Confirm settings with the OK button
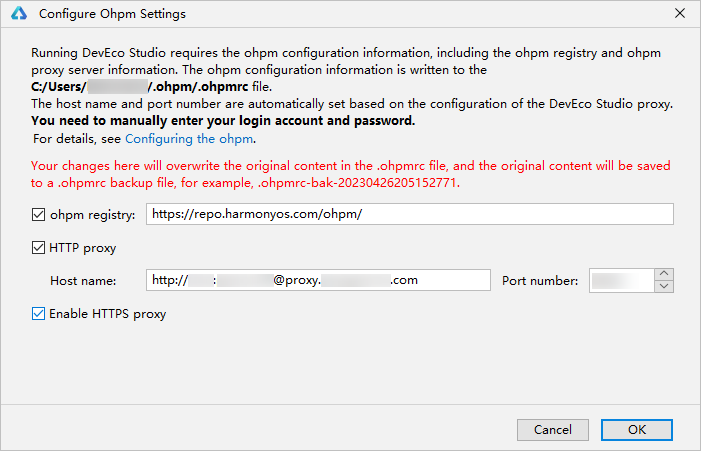 click(637, 430)
